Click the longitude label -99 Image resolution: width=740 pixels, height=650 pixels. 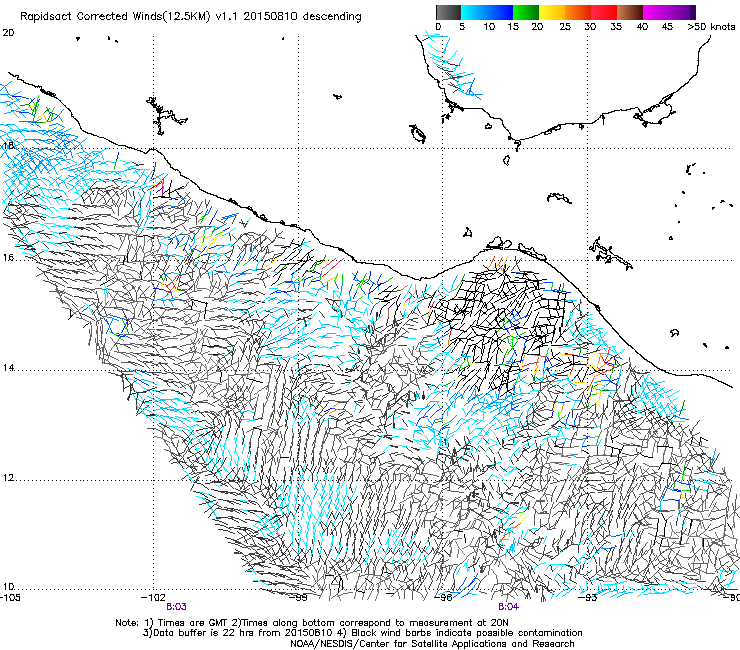300,598
